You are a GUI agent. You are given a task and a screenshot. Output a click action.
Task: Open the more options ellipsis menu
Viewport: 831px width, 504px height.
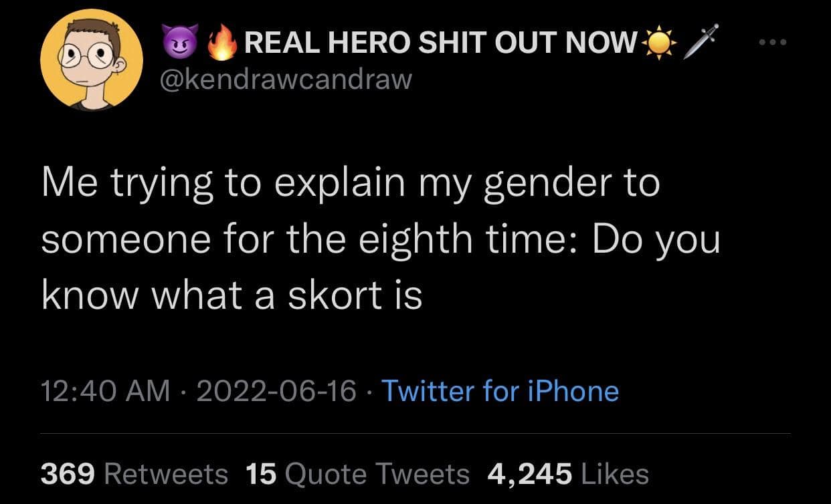click(x=774, y=43)
